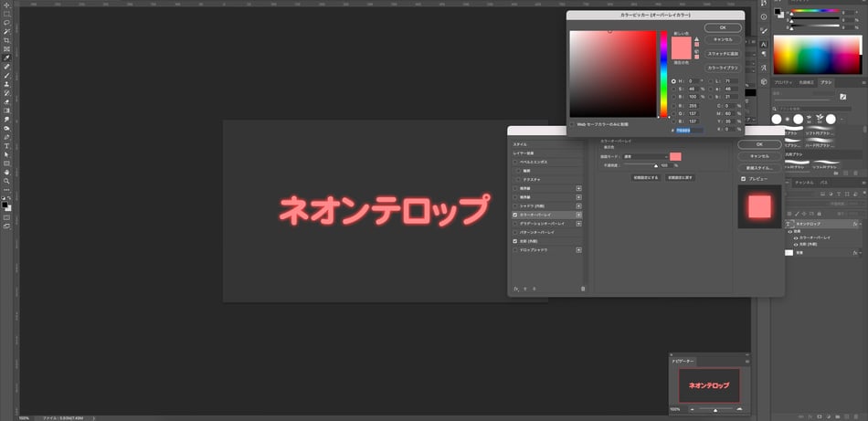868x421 pixels.
Task: Pick the Eyedropper tool
Action: click(x=6, y=58)
